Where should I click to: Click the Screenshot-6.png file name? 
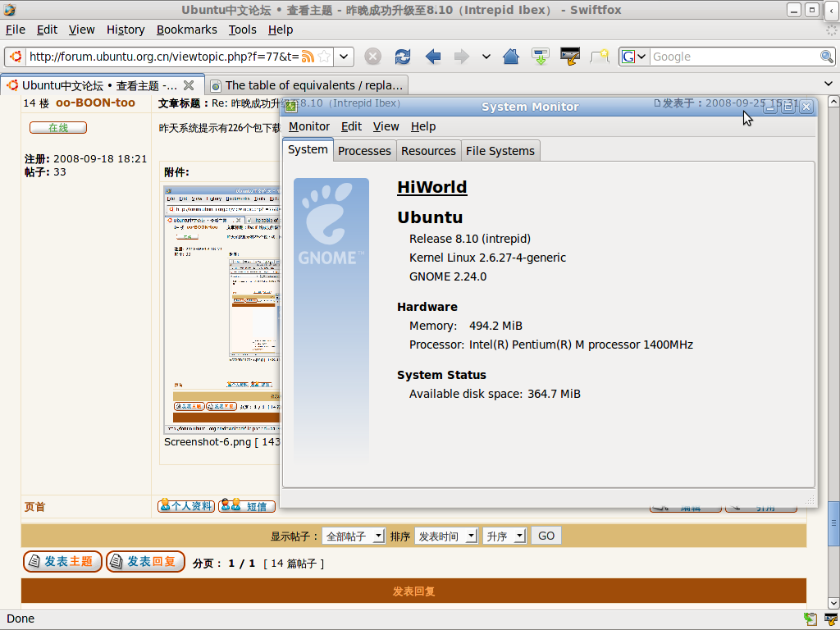pos(208,442)
